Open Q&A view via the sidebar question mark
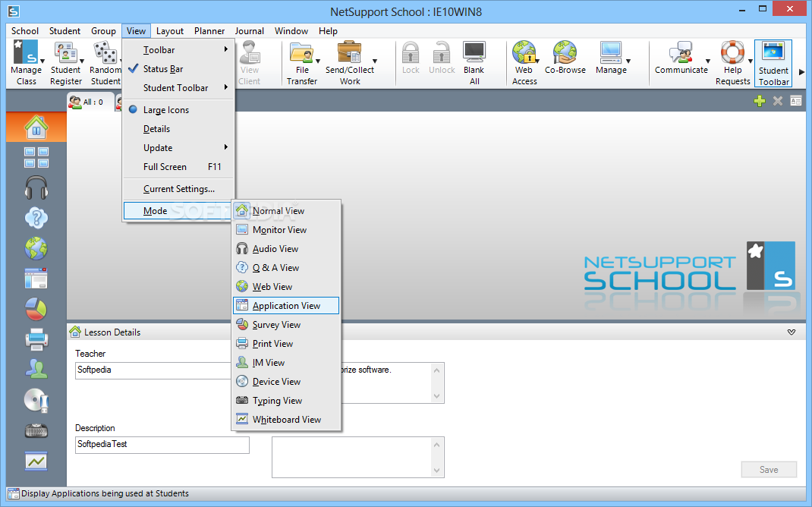 click(36, 218)
